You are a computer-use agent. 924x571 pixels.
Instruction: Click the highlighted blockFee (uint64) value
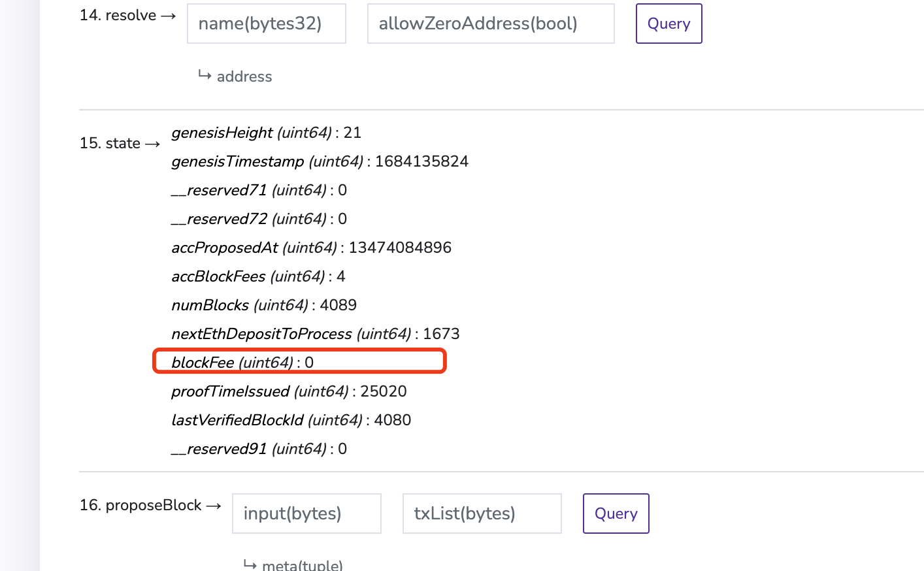click(299, 361)
